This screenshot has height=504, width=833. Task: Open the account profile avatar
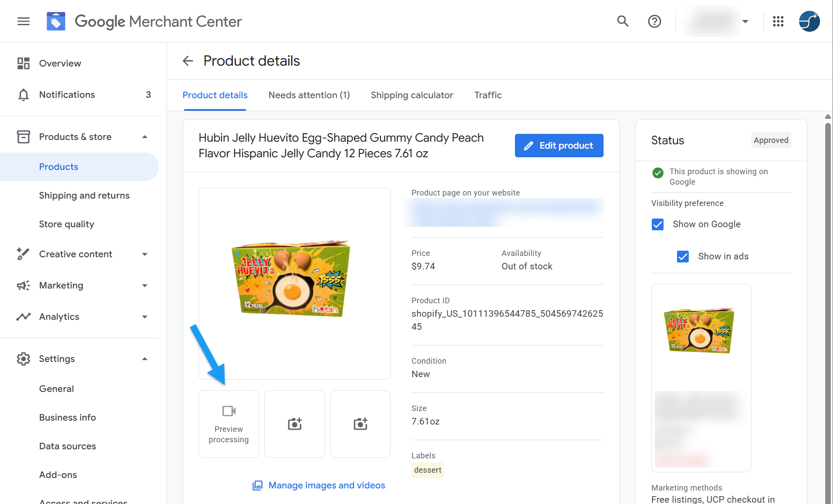pyautogui.click(x=809, y=21)
